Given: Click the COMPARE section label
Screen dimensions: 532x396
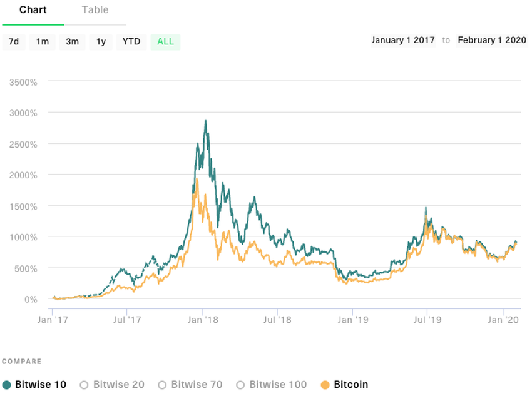Looking at the screenshot, I should 22,361.
